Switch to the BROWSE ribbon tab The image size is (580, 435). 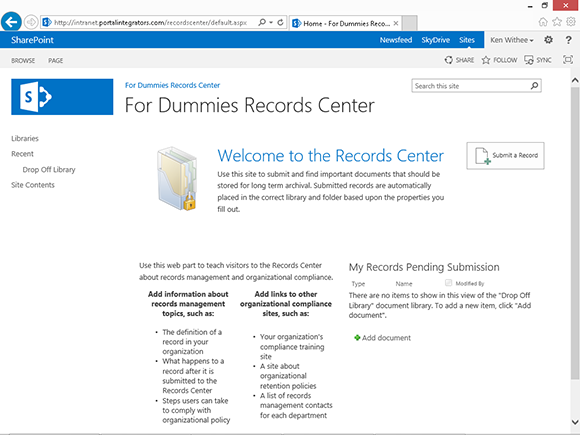23,60
